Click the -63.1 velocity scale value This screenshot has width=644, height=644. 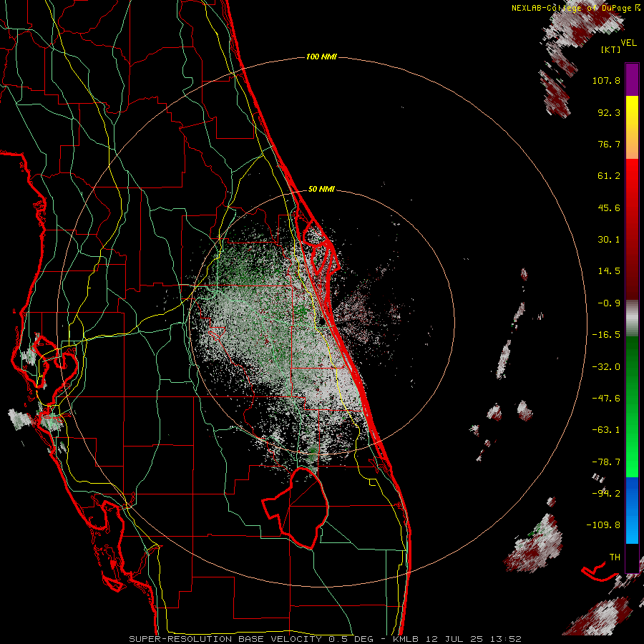click(606, 430)
